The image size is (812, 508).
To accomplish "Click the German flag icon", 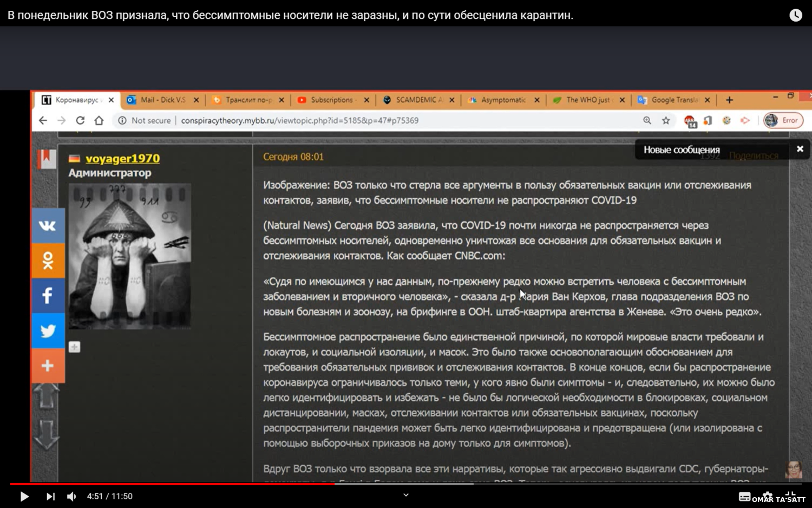I will [74, 159].
